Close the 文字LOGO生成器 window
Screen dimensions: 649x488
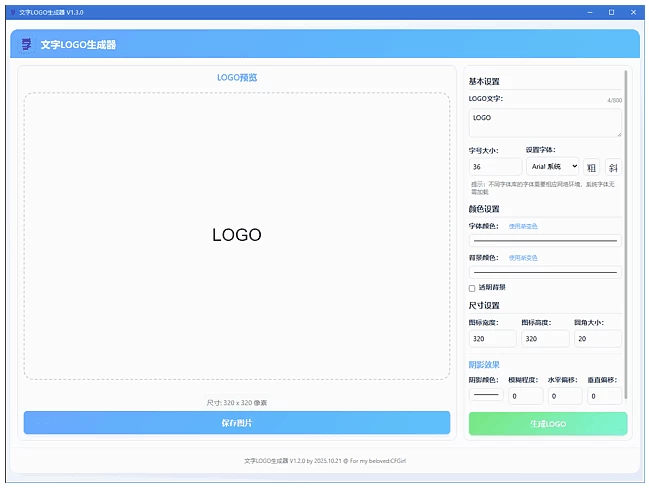pyautogui.click(x=635, y=12)
